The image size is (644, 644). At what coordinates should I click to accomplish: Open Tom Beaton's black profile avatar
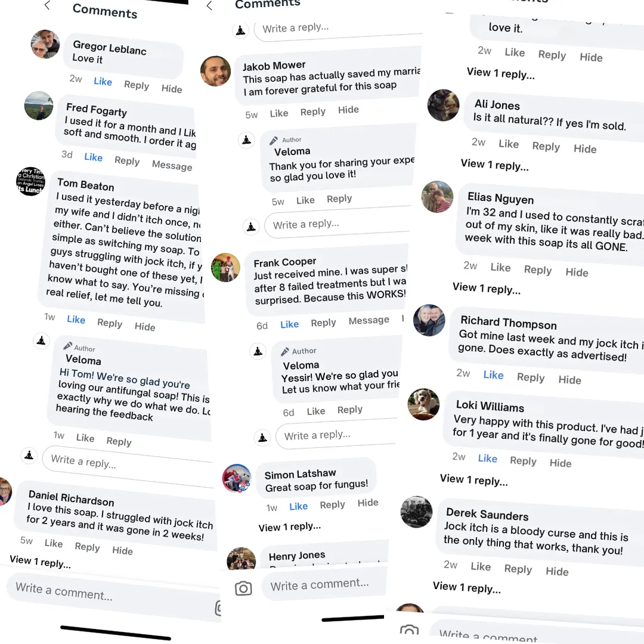pyautogui.click(x=30, y=181)
